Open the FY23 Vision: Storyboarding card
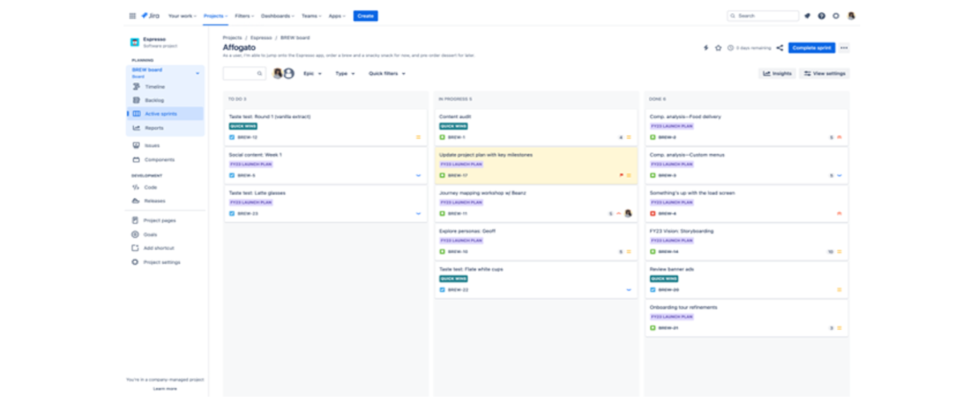 tap(746, 241)
